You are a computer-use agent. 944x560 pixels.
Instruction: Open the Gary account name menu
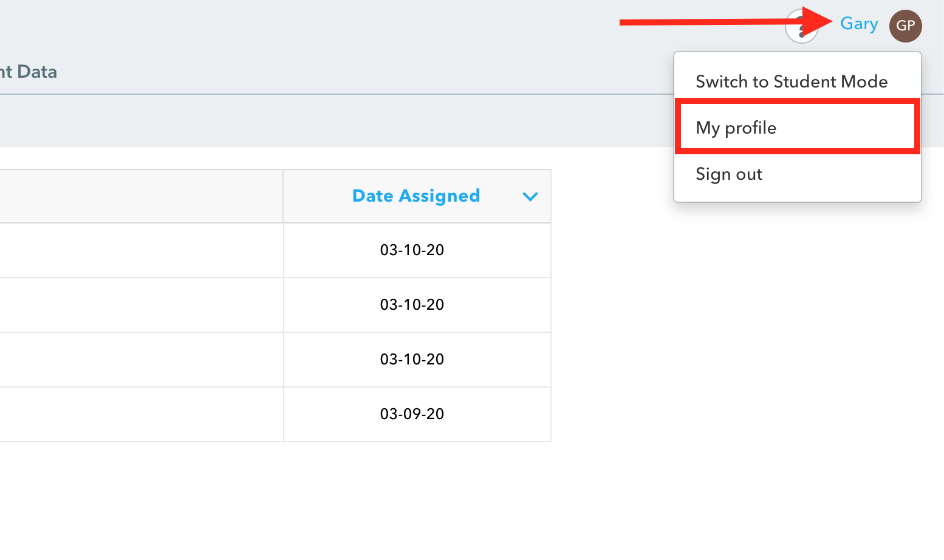tap(859, 24)
